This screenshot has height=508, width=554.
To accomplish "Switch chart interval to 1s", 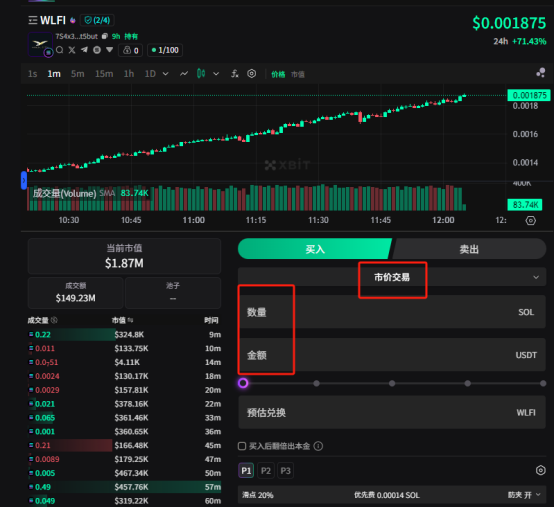I will point(33,74).
